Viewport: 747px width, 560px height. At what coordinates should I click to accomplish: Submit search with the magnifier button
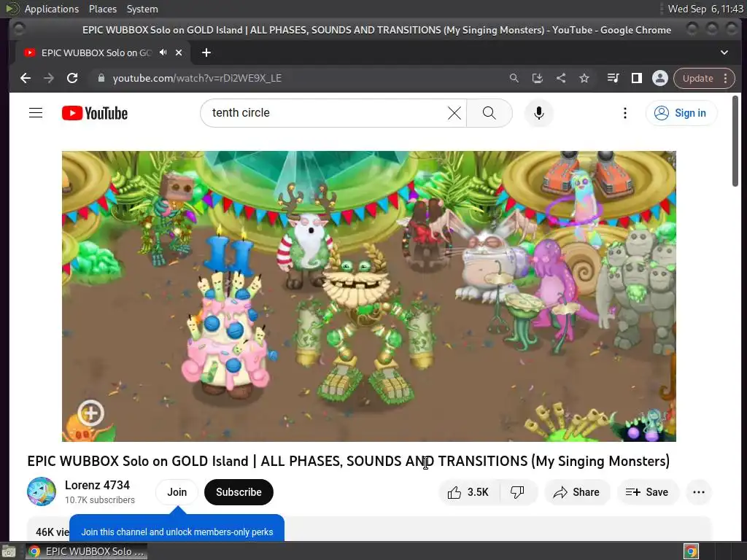(x=489, y=113)
